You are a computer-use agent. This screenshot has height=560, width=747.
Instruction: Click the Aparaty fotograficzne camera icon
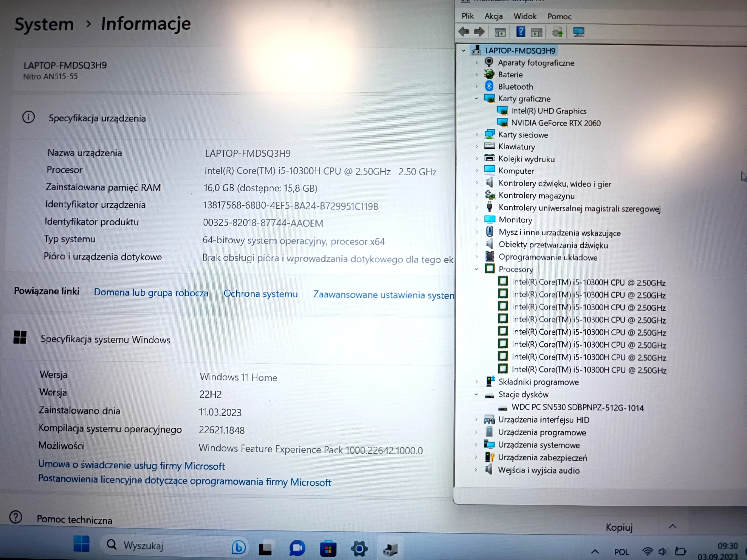point(489,62)
